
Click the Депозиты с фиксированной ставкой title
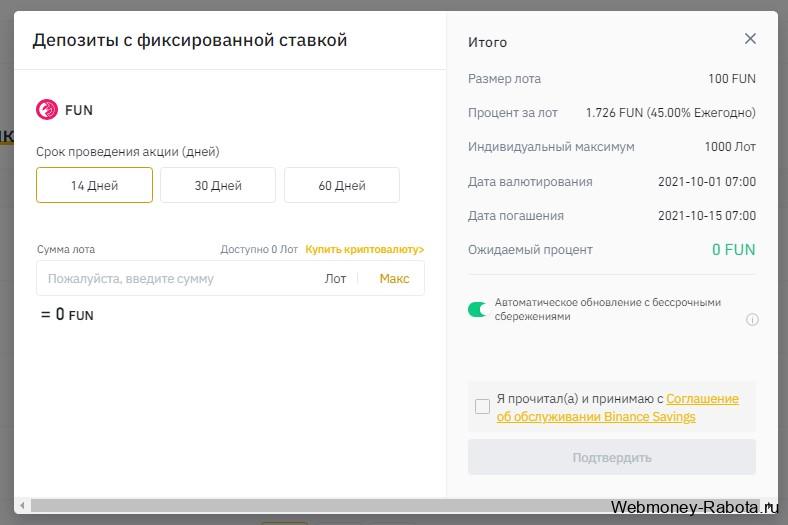coord(190,40)
